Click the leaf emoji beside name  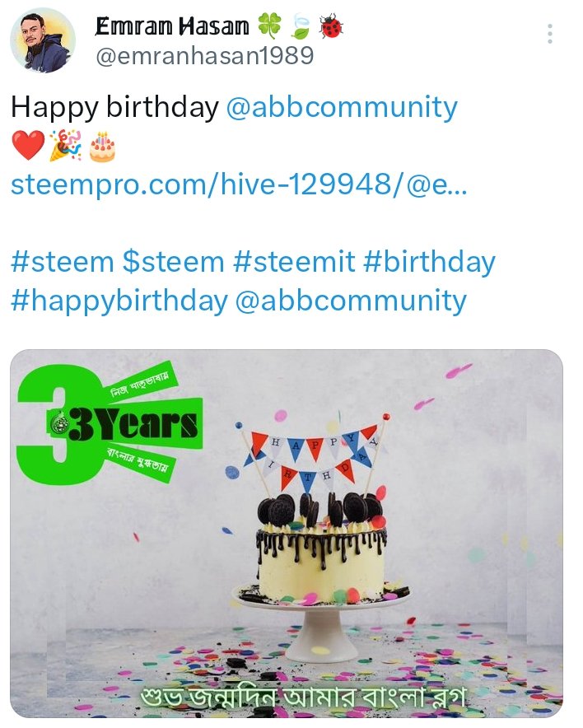tap(301, 27)
